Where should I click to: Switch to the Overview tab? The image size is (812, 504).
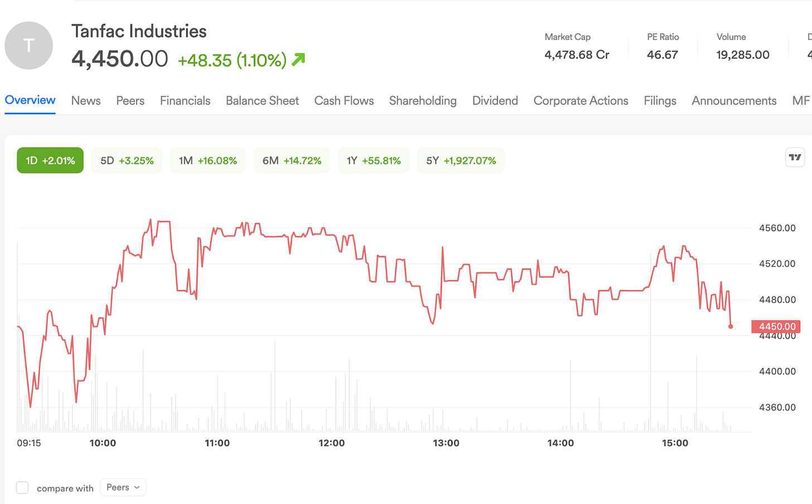[30, 100]
